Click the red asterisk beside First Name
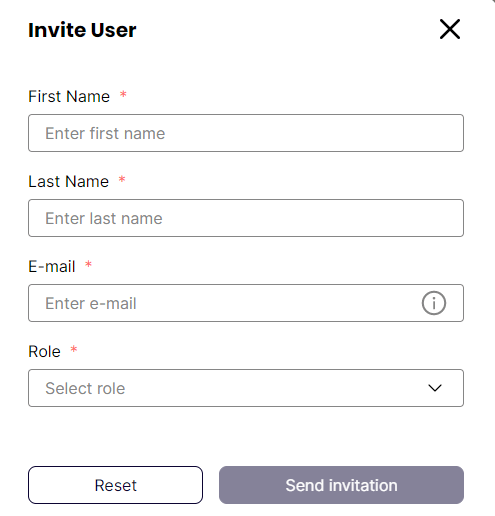The width and height of the screenshot is (495, 516). pyautogui.click(x=123, y=94)
